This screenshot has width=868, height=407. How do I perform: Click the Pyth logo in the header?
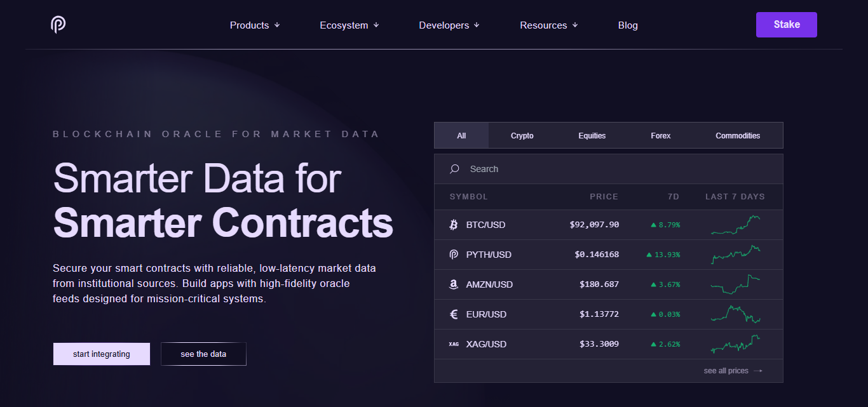pyautogui.click(x=58, y=25)
